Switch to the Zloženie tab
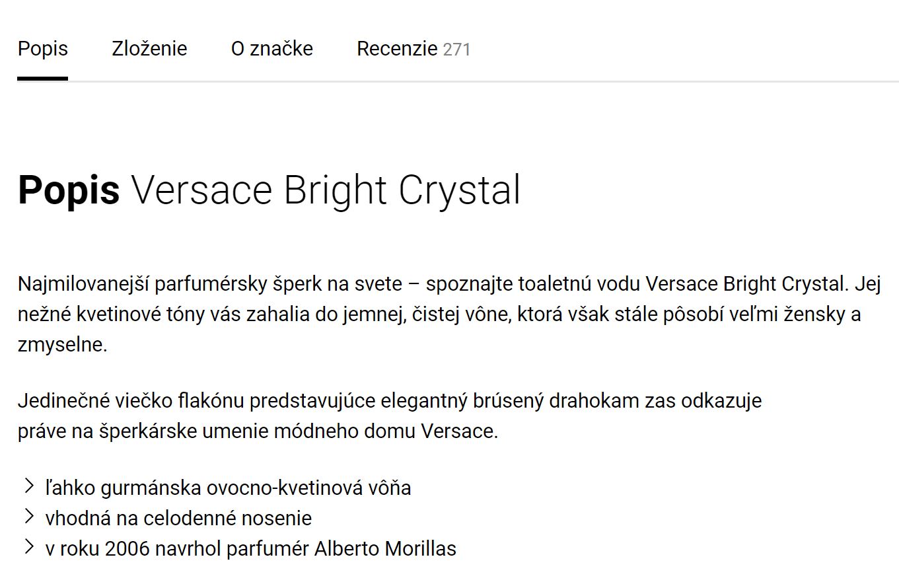 (x=149, y=49)
